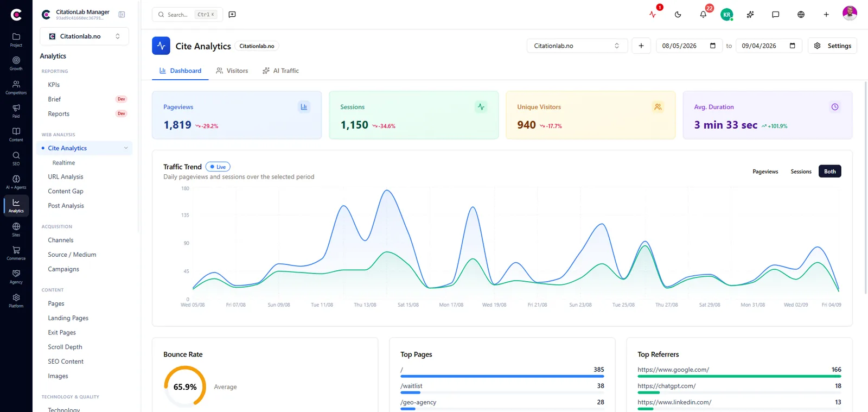Image resolution: width=868 pixels, height=412 pixels.
Task: Open the https://www.google.com/ referrer link
Action: pyautogui.click(x=673, y=370)
